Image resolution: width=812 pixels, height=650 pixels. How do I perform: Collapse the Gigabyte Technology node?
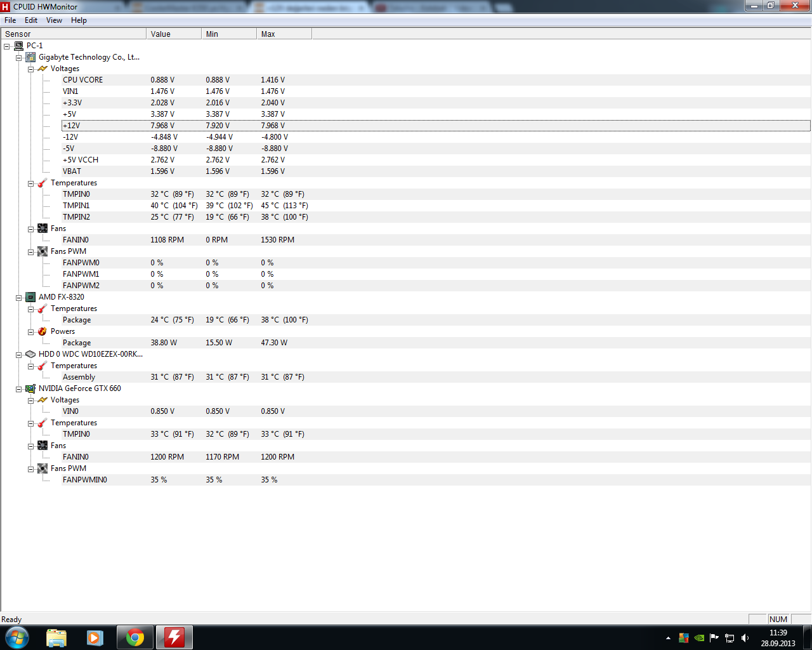click(19, 58)
